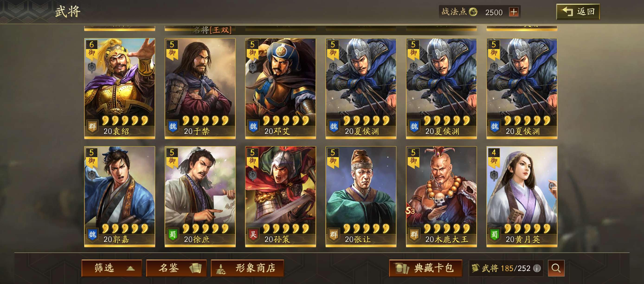The height and width of the screenshot is (284, 644).
Task: Click the plus icon beside 战法点 2500
Action: pos(514,12)
